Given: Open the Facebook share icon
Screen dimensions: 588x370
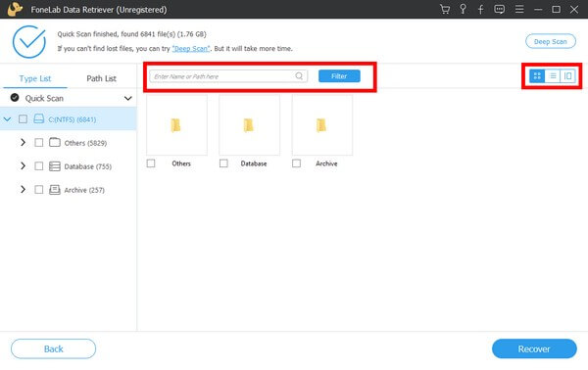Looking at the screenshot, I should point(481,10).
